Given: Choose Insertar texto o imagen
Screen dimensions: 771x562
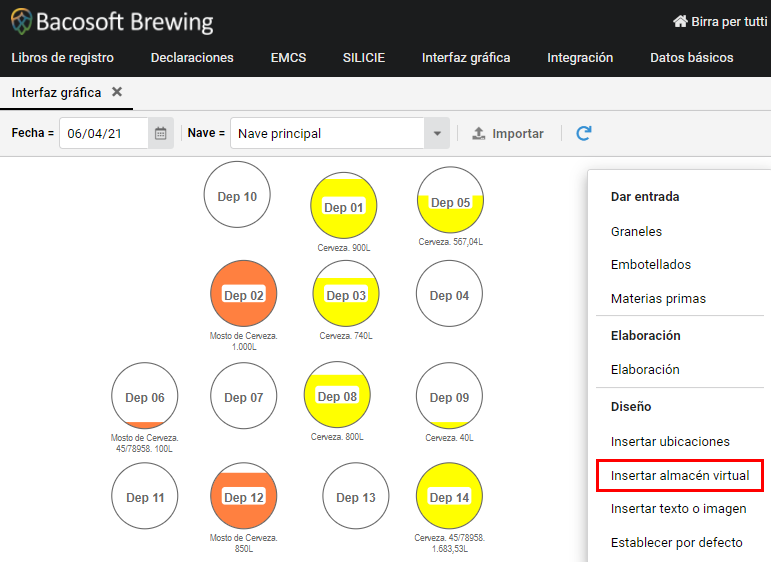Looking at the screenshot, I should (x=679, y=508).
